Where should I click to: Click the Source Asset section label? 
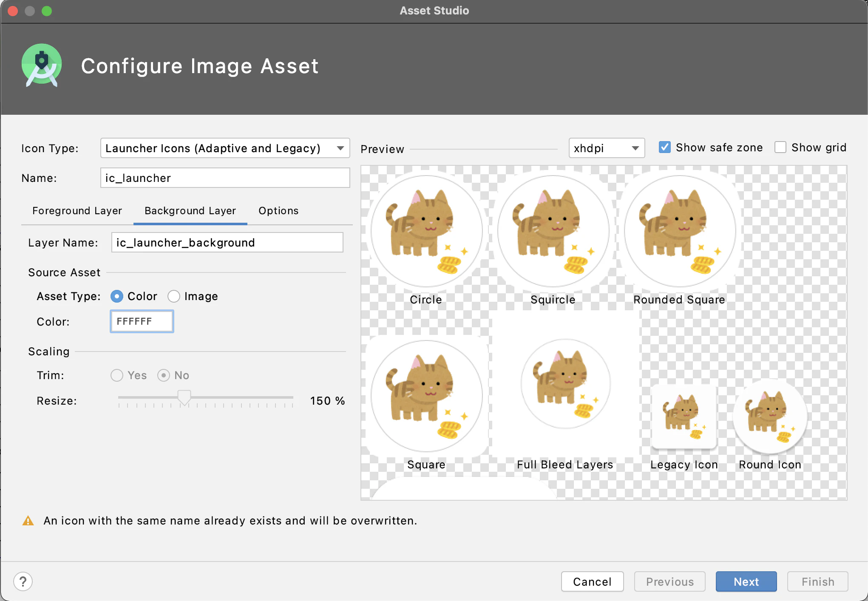[64, 272]
